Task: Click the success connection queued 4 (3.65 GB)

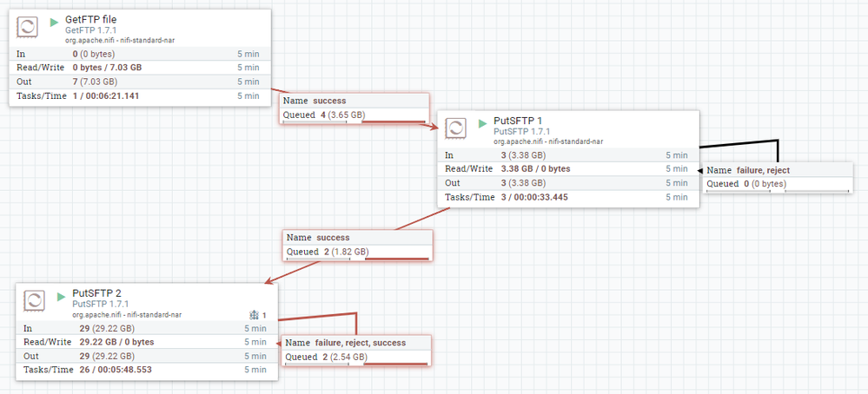Action: [x=354, y=108]
